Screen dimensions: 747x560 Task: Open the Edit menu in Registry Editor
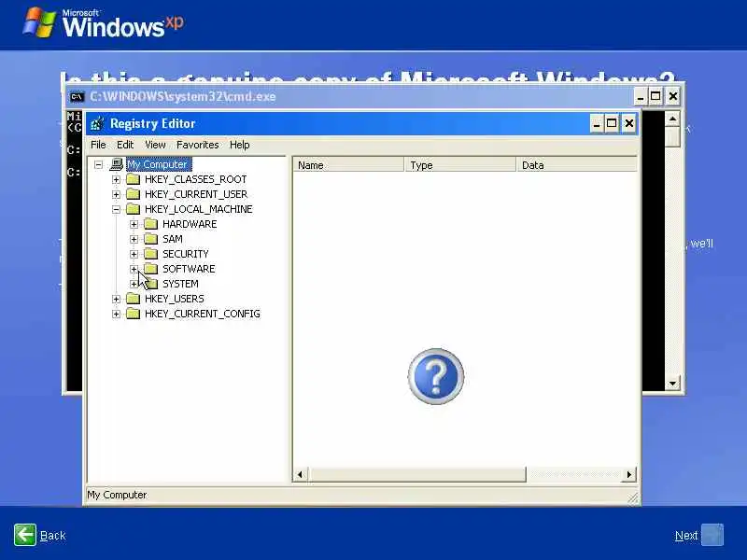125,145
